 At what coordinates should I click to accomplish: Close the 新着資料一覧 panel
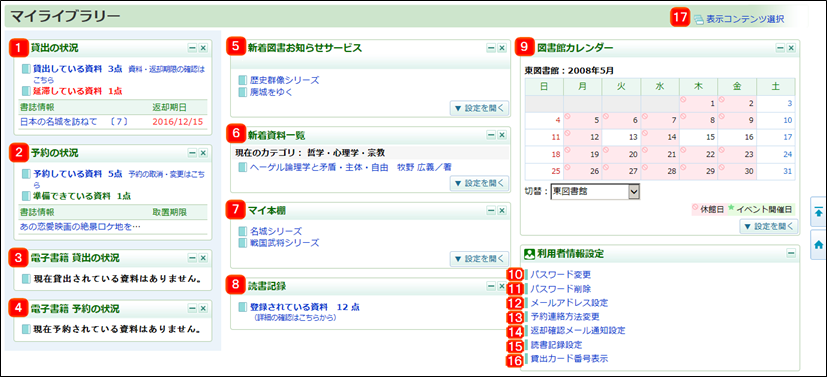[502, 135]
